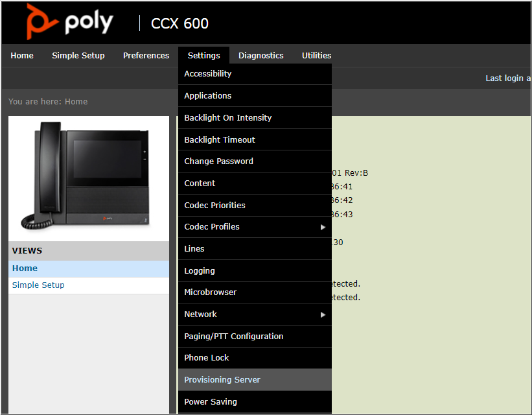Open the Preferences menu

coord(146,56)
